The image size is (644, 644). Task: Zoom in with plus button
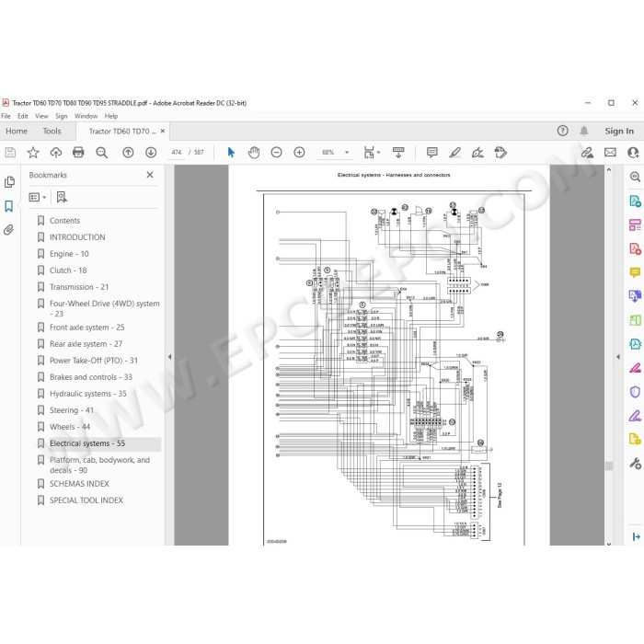(299, 153)
